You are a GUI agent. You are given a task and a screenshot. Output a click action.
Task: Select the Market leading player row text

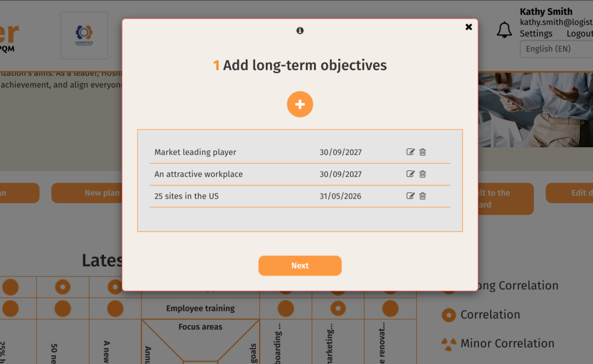click(x=195, y=152)
